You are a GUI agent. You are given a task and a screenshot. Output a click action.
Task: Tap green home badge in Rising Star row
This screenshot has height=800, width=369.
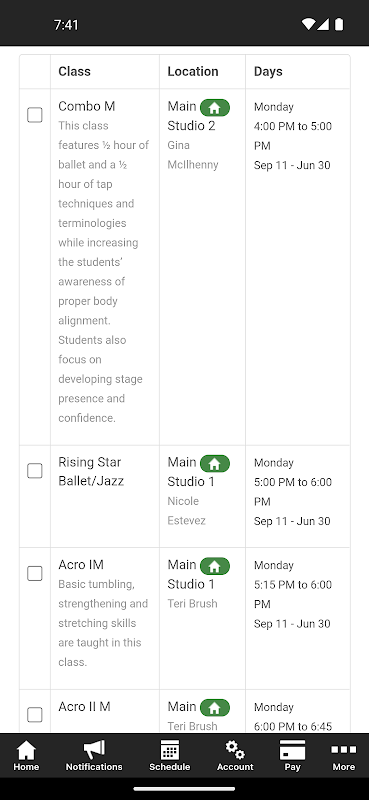(x=215, y=464)
